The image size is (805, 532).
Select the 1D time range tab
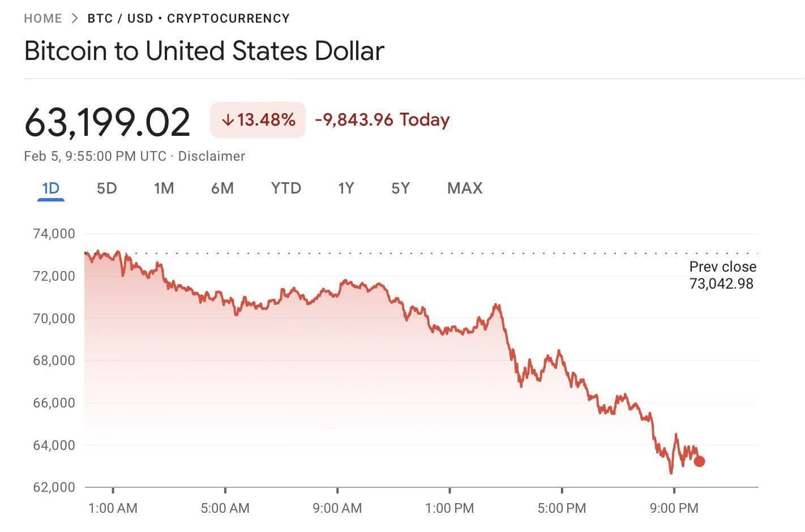point(51,188)
